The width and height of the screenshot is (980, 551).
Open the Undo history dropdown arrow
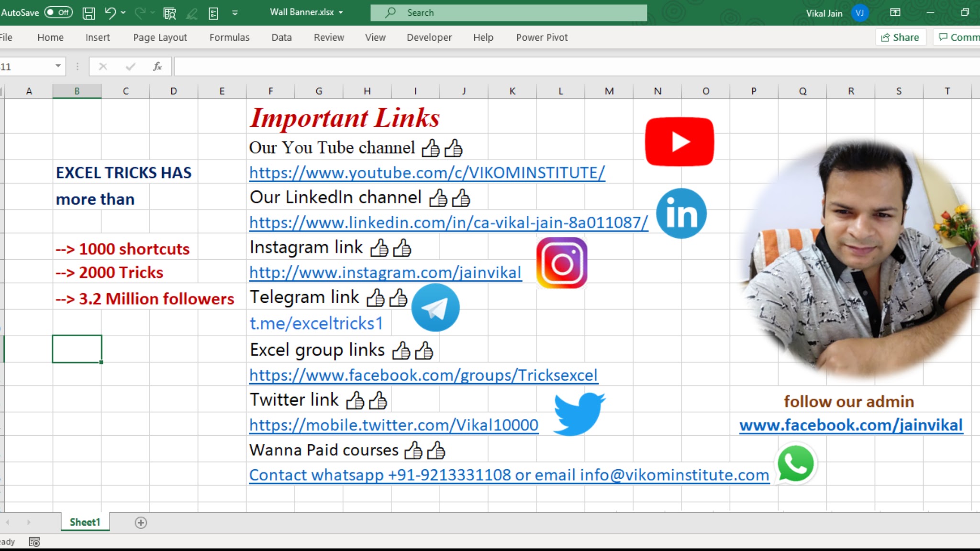pos(123,13)
